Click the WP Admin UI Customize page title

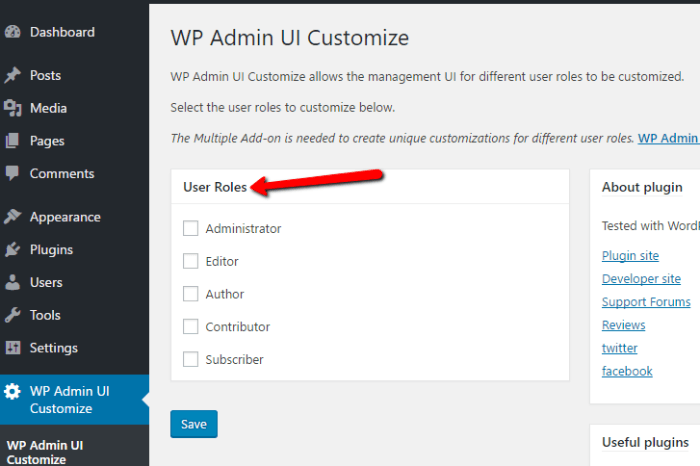tap(290, 37)
